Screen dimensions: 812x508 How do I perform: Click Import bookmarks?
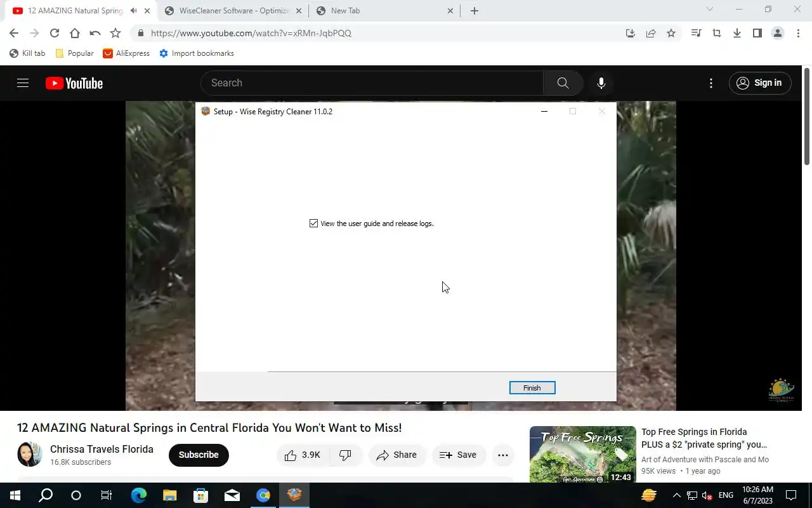tap(196, 53)
